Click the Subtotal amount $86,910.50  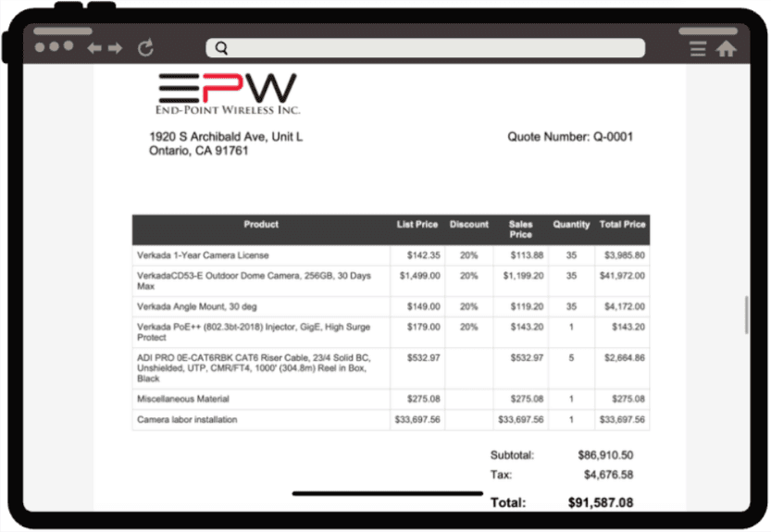(605, 455)
